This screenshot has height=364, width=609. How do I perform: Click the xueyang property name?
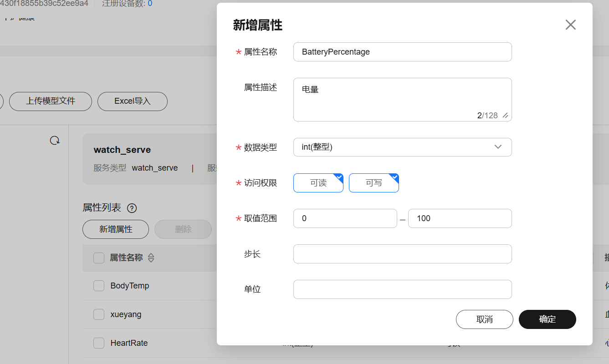click(x=126, y=314)
